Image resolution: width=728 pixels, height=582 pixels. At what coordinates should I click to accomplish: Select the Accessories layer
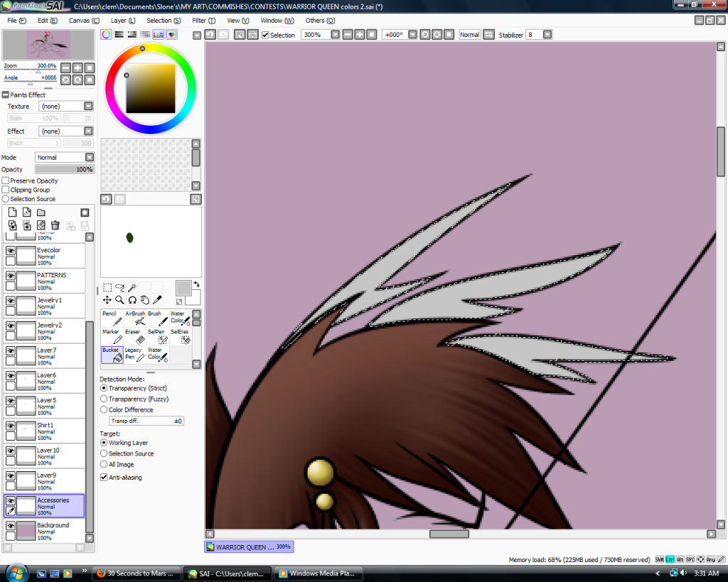(45, 506)
